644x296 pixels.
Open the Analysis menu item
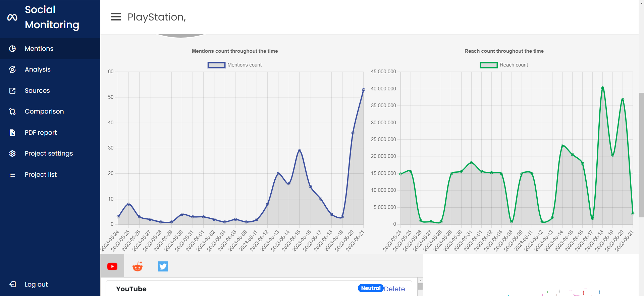(x=50, y=70)
